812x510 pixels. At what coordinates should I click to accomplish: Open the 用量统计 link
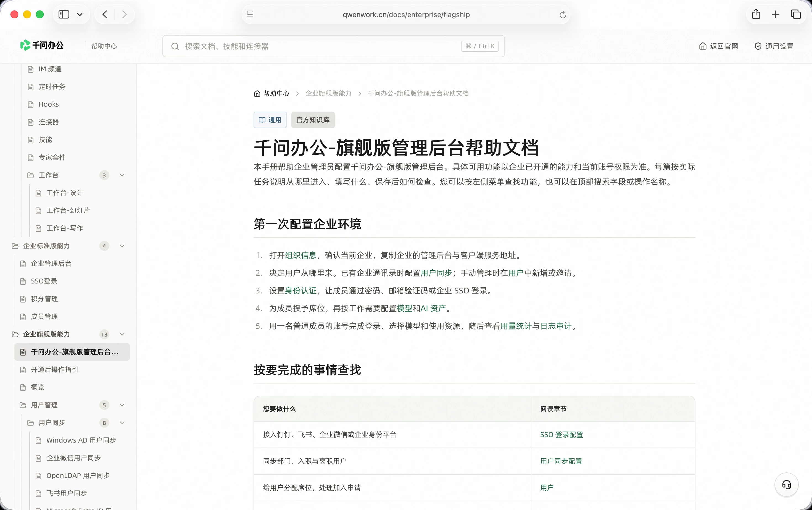[x=516, y=326]
